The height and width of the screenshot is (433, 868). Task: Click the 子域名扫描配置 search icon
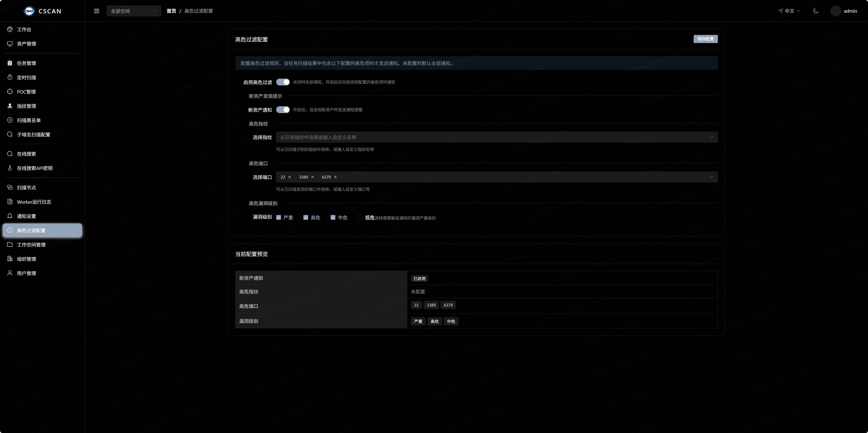click(x=10, y=134)
